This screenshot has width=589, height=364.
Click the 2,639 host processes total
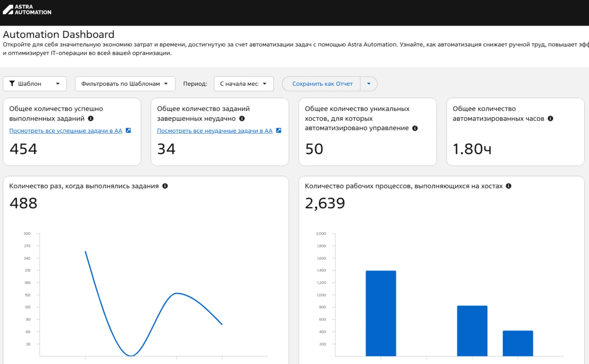(325, 203)
